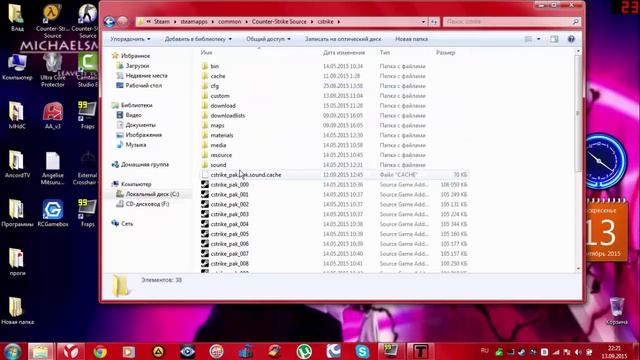Select Компьютер desktop icon
640x360 pixels.
[17, 66]
